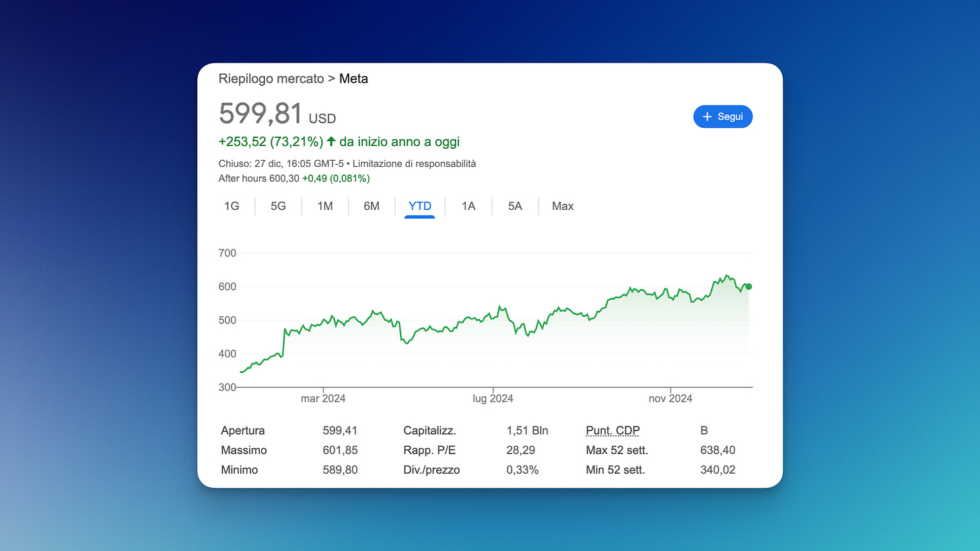Image resolution: width=980 pixels, height=551 pixels.
Task: Open the Riepilogo mercato breadcrumb link
Action: coord(271,79)
